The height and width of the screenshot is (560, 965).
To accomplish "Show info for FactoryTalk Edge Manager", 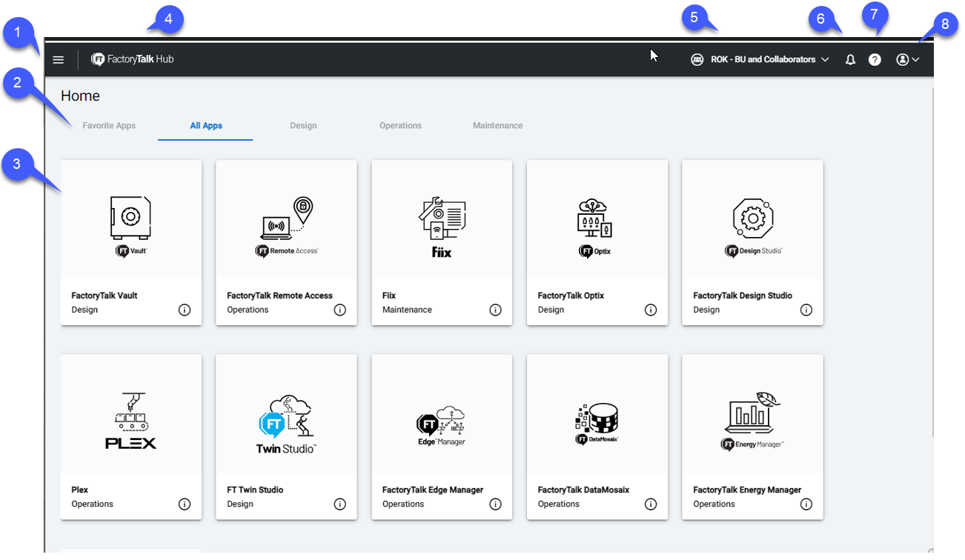I will [496, 504].
